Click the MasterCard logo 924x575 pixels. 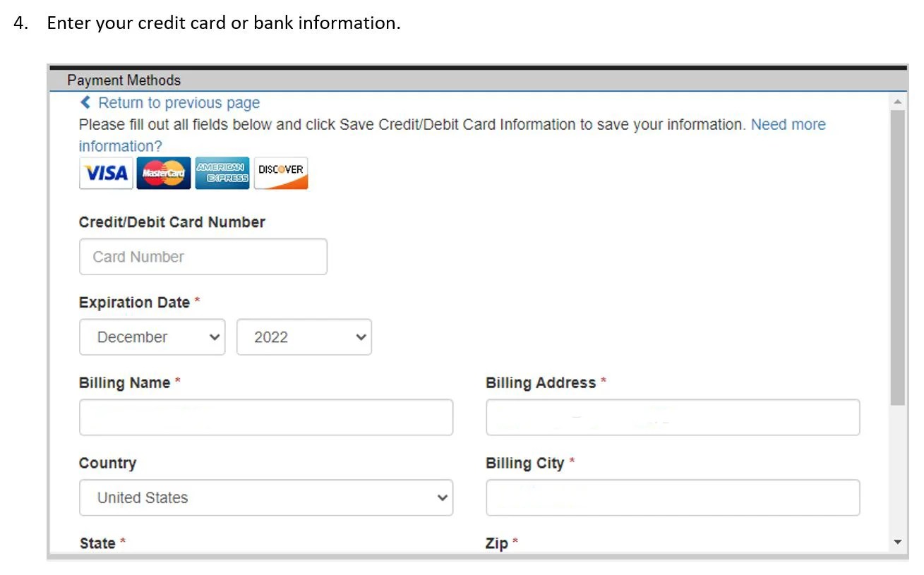point(163,173)
